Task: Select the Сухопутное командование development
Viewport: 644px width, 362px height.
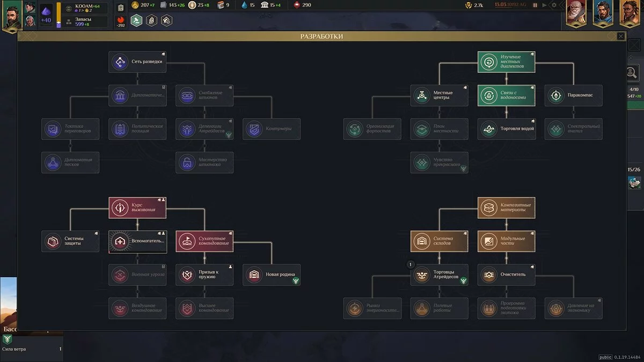Action: point(204,241)
